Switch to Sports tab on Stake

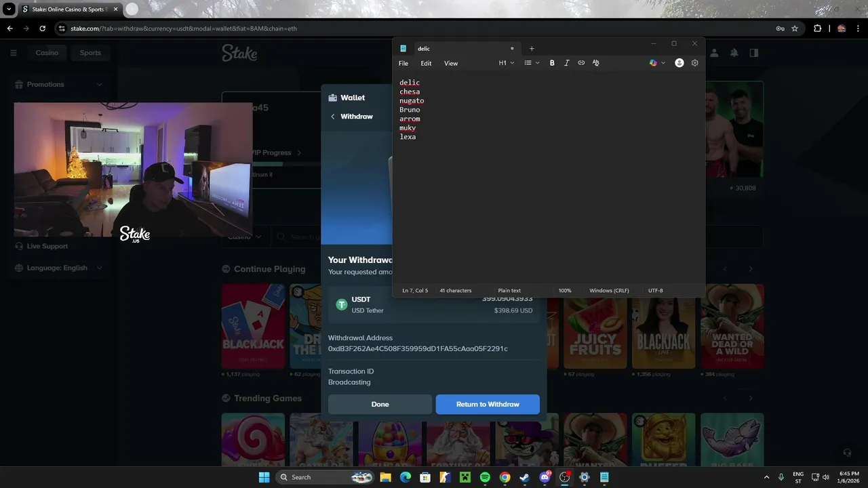pyautogui.click(x=90, y=53)
